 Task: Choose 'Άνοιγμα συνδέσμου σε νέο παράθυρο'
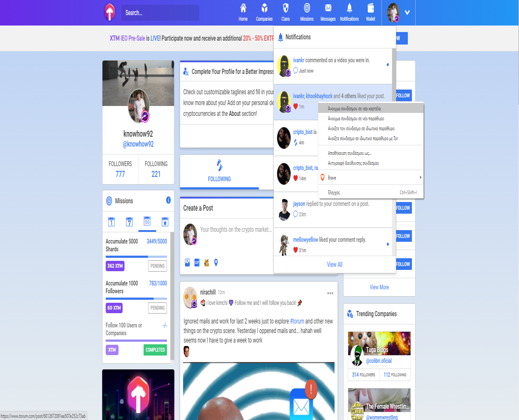(371, 119)
